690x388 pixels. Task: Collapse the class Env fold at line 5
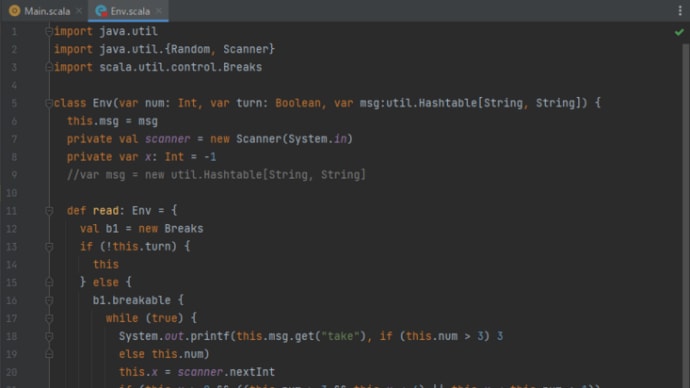click(x=49, y=103)
